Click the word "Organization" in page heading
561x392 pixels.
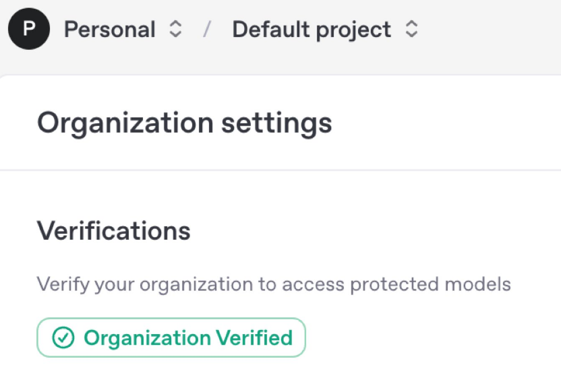pos(125,124)
